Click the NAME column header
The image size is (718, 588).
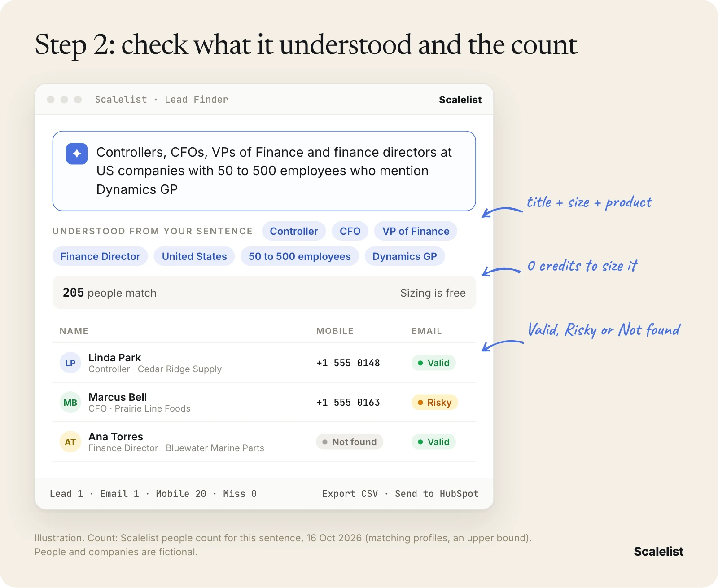74,331
